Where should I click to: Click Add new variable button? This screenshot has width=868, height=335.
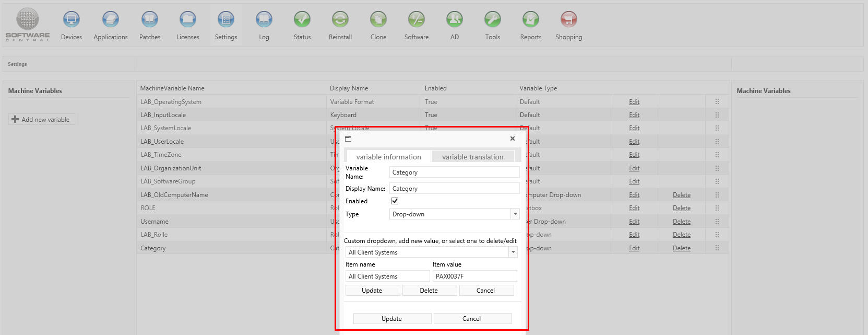point(42,120)
